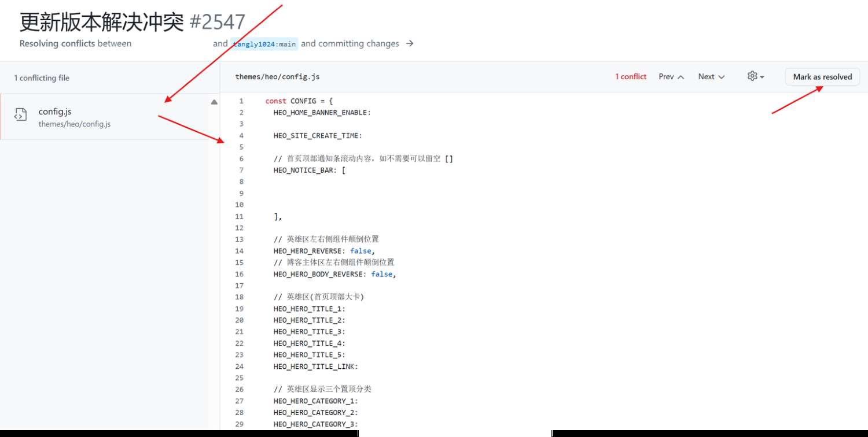Click the pull request title 更新版本解决冲突
868x437 pixels.
click(102, 22)
